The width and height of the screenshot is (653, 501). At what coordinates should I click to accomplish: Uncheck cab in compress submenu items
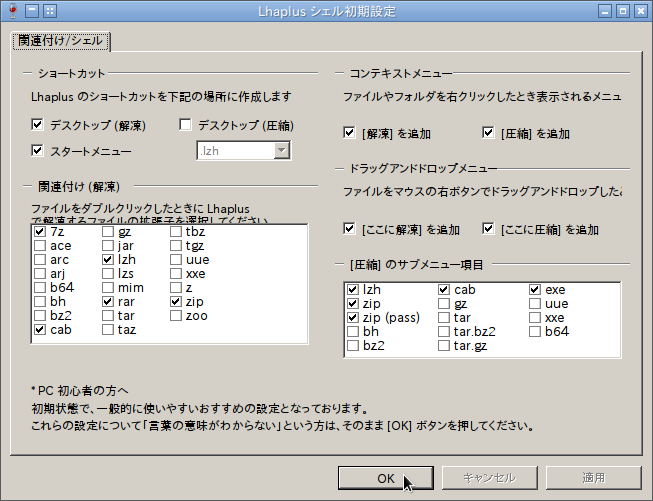(444, 289)
